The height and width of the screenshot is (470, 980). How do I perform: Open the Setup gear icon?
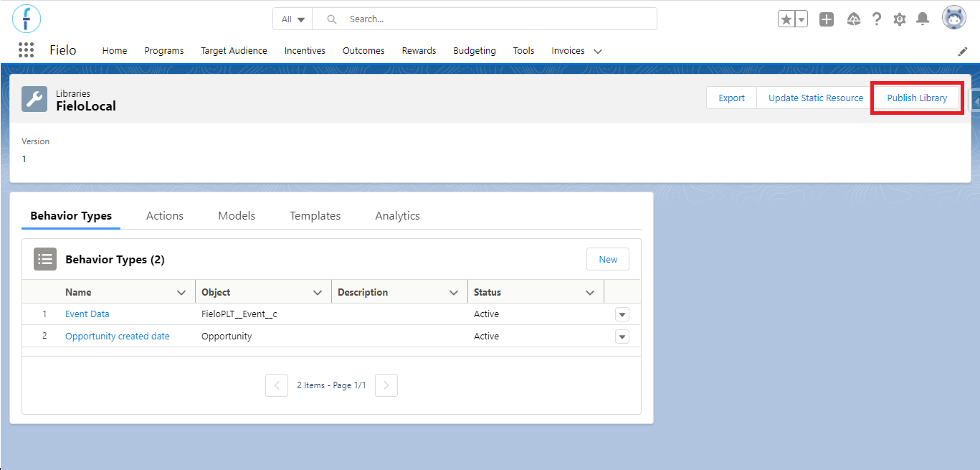[900, 19]
